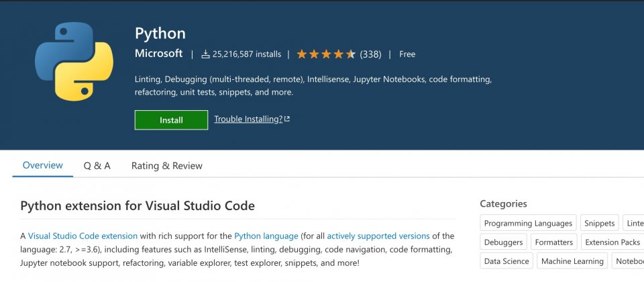This screenshot has width=644, height=282.
Task: Select the Data Science category tag
Action: click(x=506, y=261)
